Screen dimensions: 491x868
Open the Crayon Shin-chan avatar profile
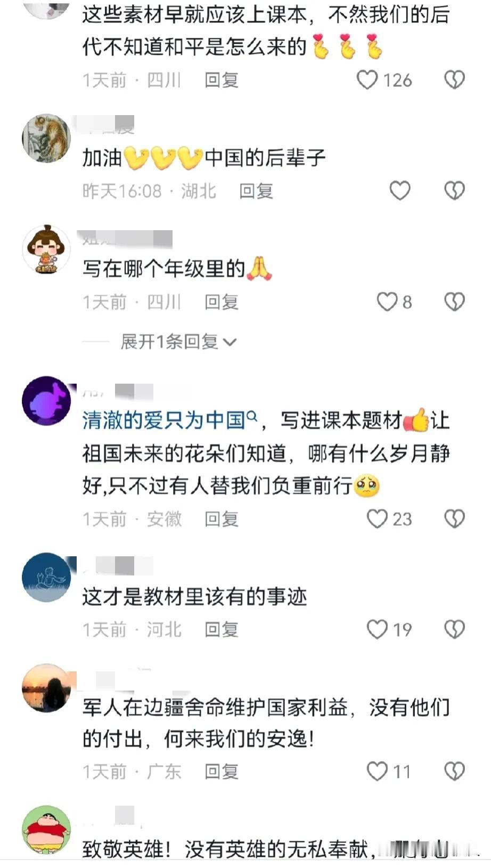point(46,830)
